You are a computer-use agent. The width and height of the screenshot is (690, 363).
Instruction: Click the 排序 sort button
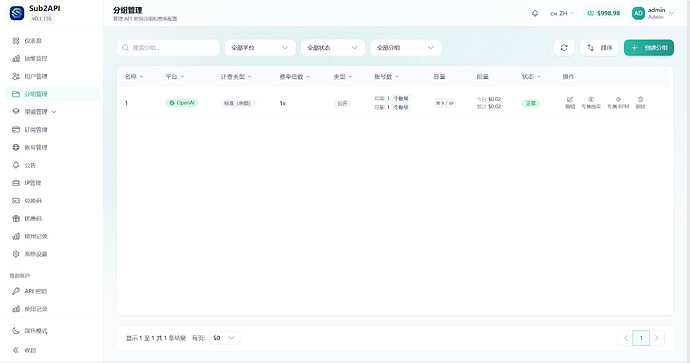coord(599,48)
